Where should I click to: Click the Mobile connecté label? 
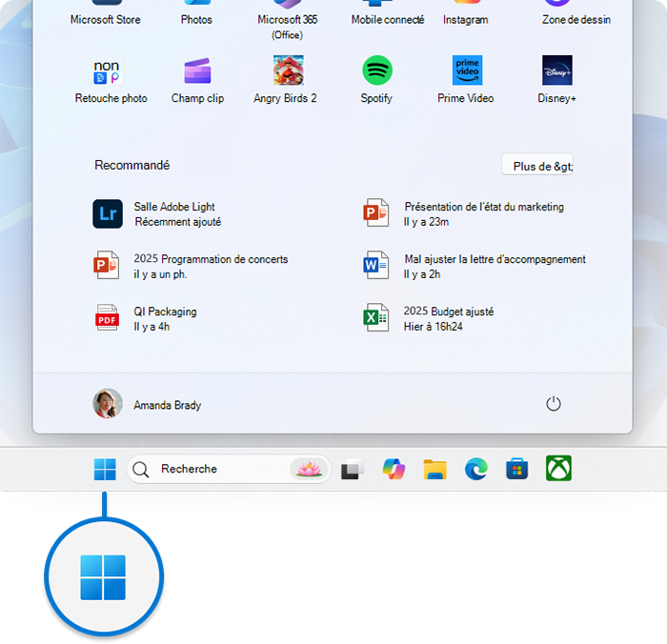(388, 20)
